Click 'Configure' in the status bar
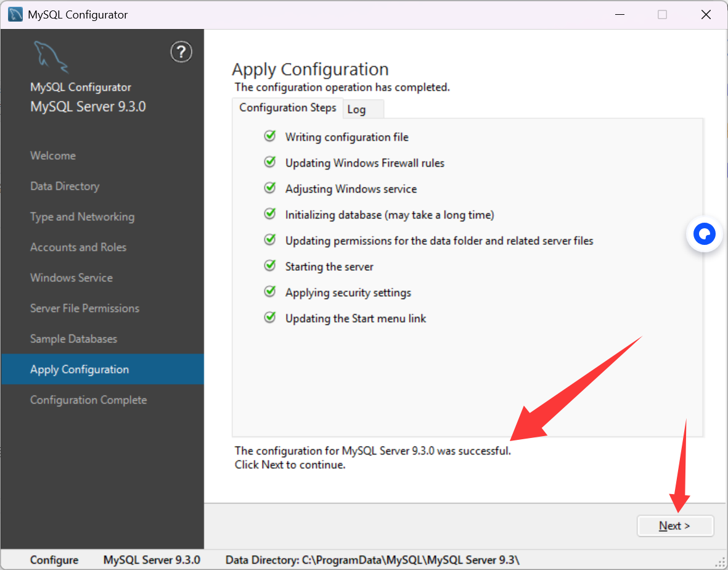This screenshot has height=570, width=728. 54,560
